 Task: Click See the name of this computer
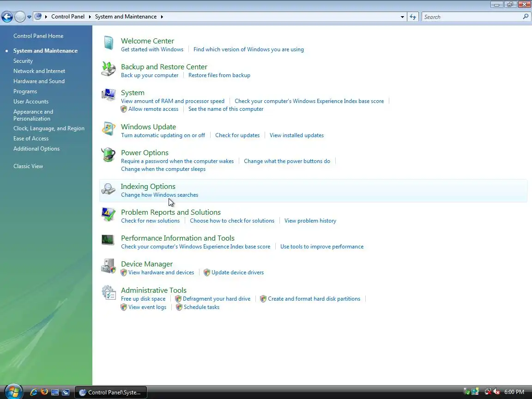point(226,109)
